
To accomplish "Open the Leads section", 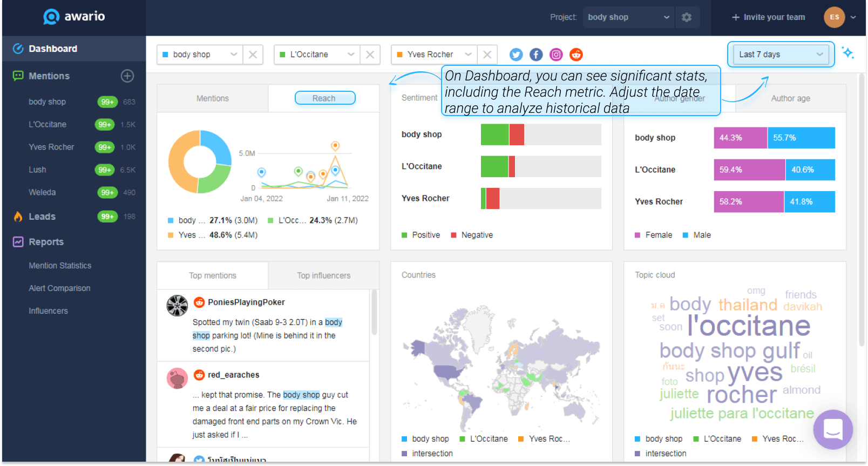I will pos(42,217).
